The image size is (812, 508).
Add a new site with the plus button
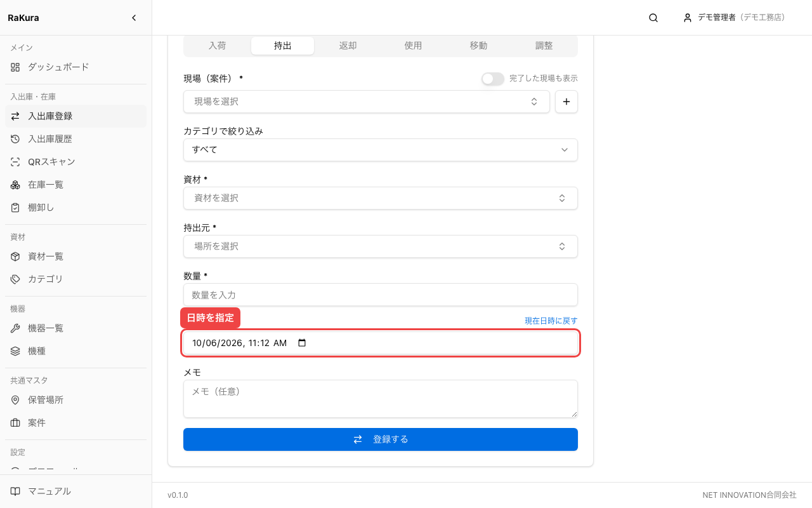(x=566, y=102)
